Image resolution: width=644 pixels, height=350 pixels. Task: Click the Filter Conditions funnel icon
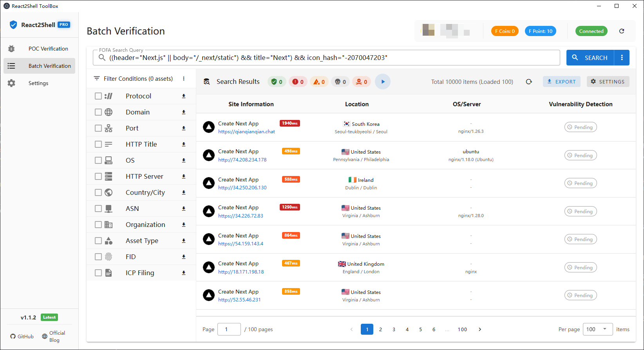click(x=97, y=79)
